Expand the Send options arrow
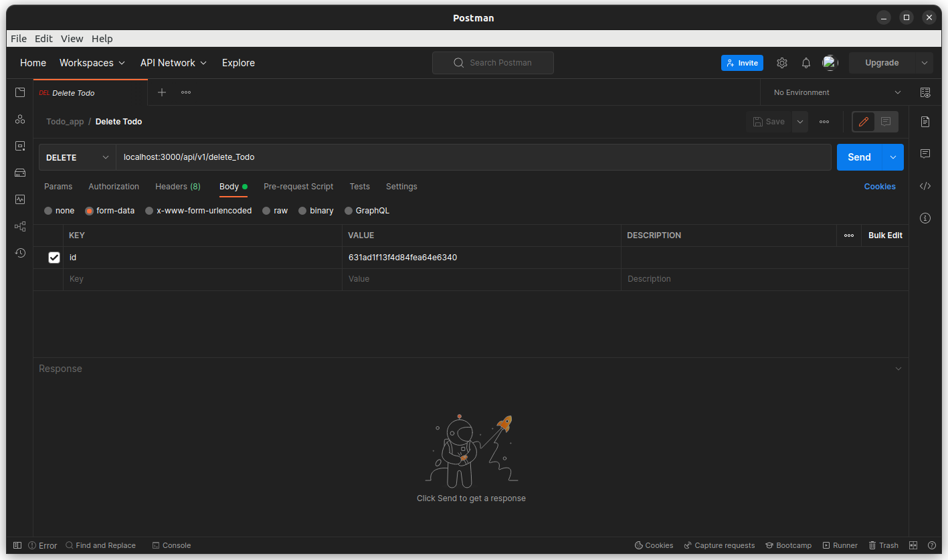This screenshot has width=948, height=560. click(x=893, y=157)
